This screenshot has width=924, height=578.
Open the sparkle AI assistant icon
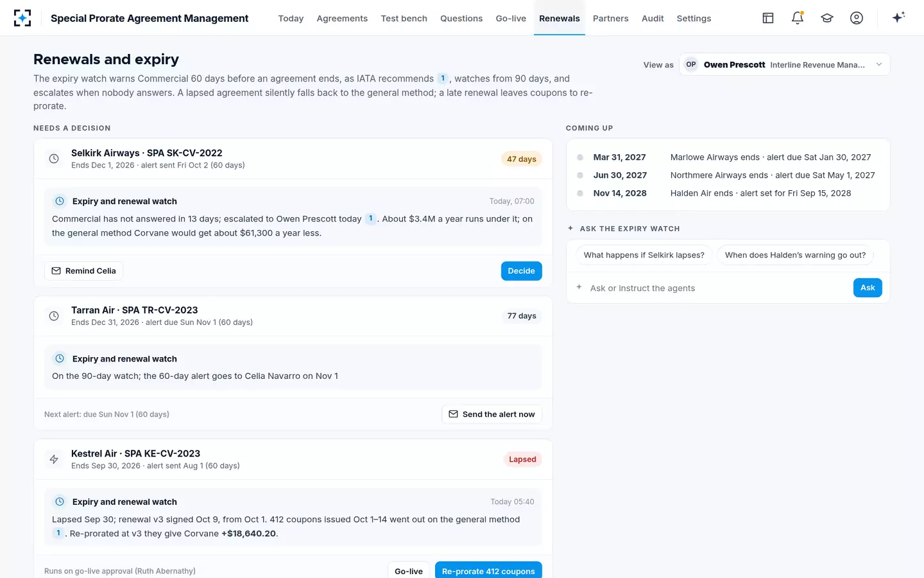click(898, 17)
